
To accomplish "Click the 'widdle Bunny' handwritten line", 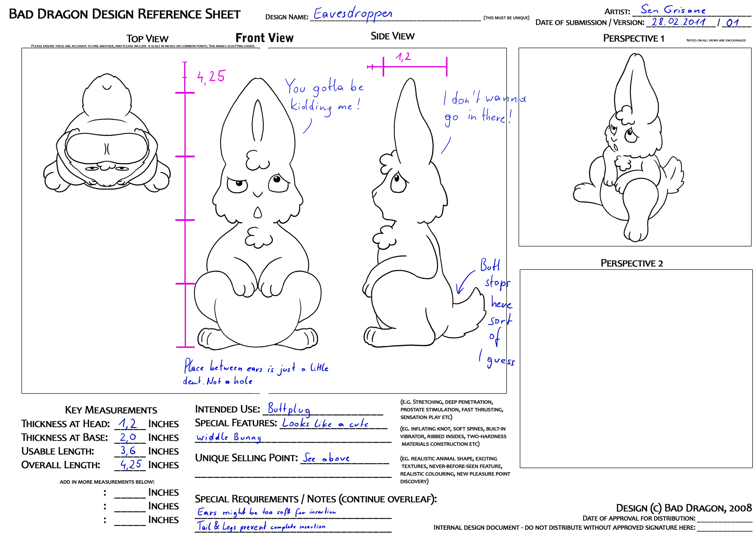I will tap(229, 437).
